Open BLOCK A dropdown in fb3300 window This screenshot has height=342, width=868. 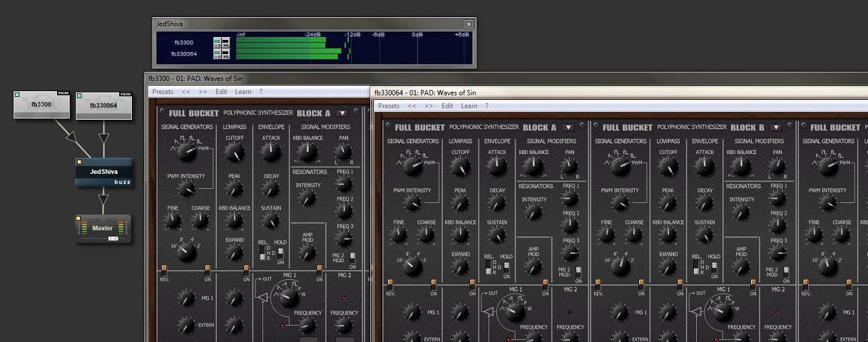[x=342, y=113]
